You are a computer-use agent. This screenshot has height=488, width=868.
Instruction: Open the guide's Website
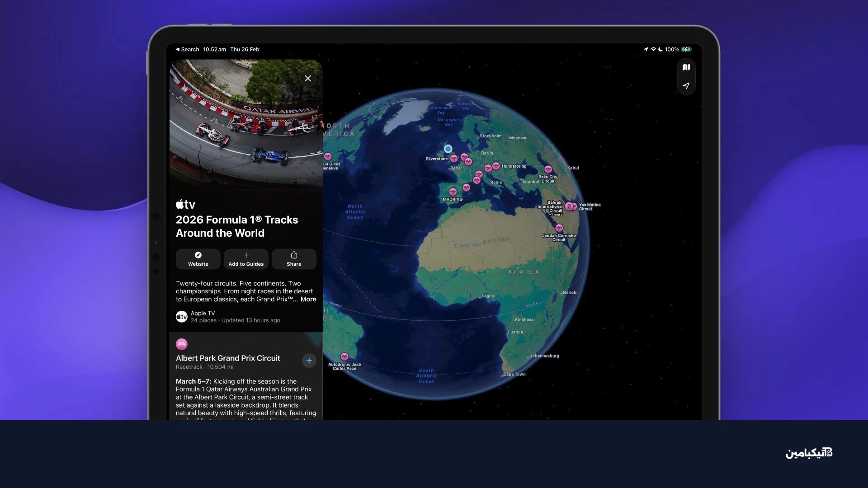click(x=198, y=258)
